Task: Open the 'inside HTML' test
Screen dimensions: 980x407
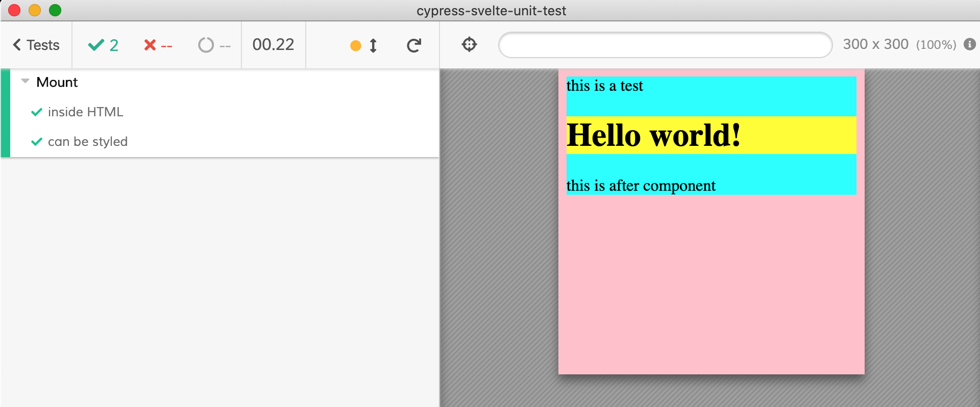Action: click(x=85, y=112)
